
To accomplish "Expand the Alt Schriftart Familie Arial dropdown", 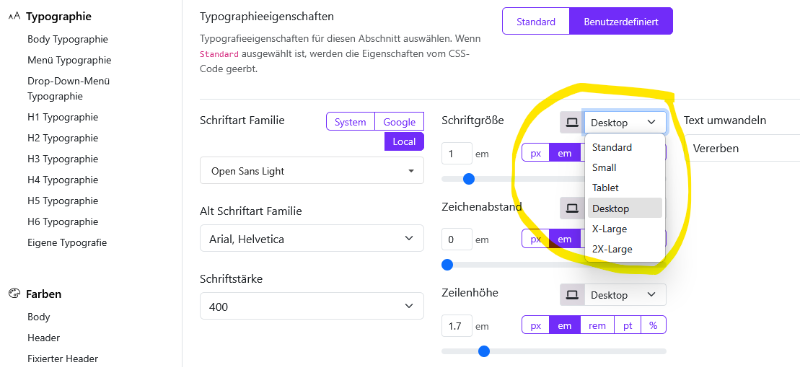I will (x=312, y=238).
